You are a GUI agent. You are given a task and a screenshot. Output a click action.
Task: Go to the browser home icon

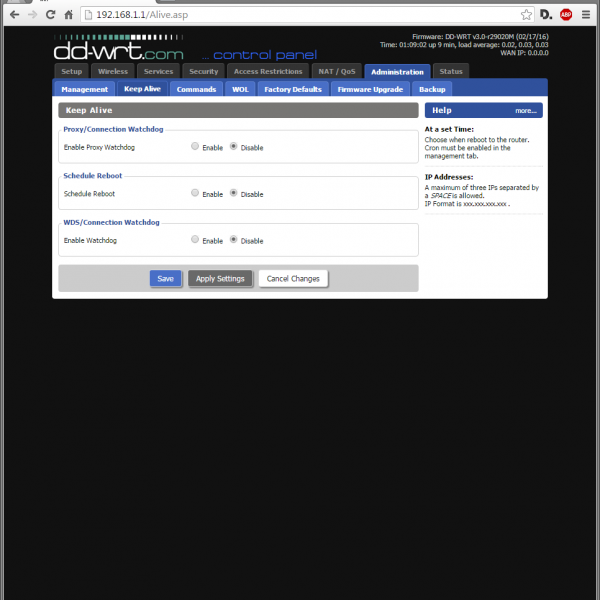coord(68,15)
